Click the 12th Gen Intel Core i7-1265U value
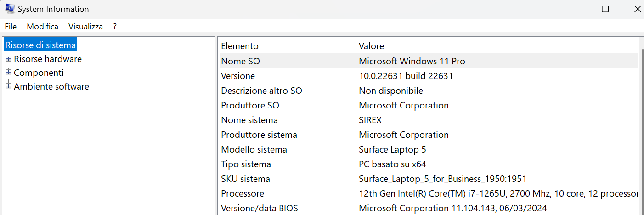 tap(498, 193)
